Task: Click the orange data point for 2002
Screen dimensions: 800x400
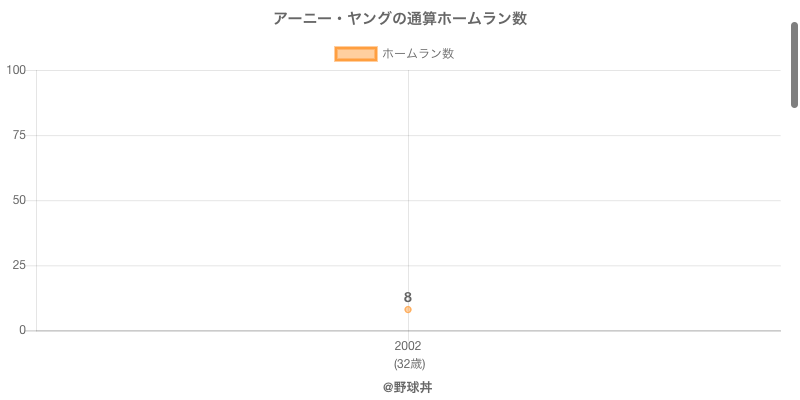Action: coord(408,310)
